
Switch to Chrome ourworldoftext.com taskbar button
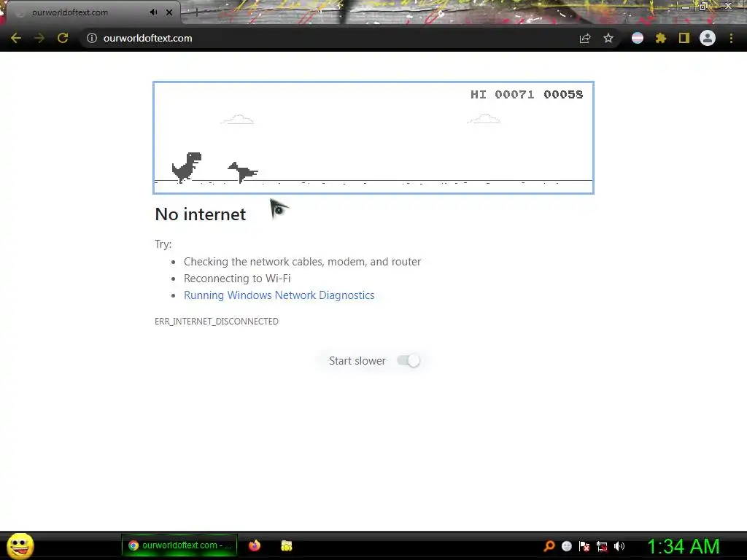click(x=179, y=545)
